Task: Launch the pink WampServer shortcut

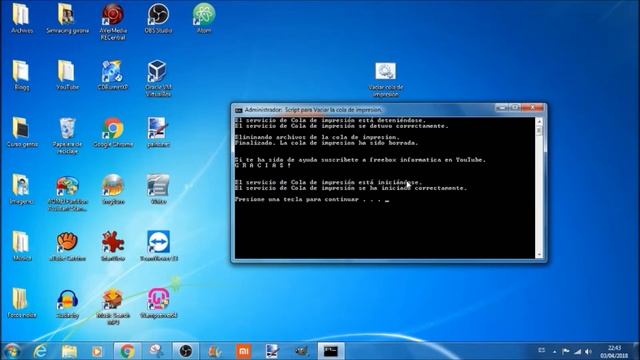Action: point(159,304)
